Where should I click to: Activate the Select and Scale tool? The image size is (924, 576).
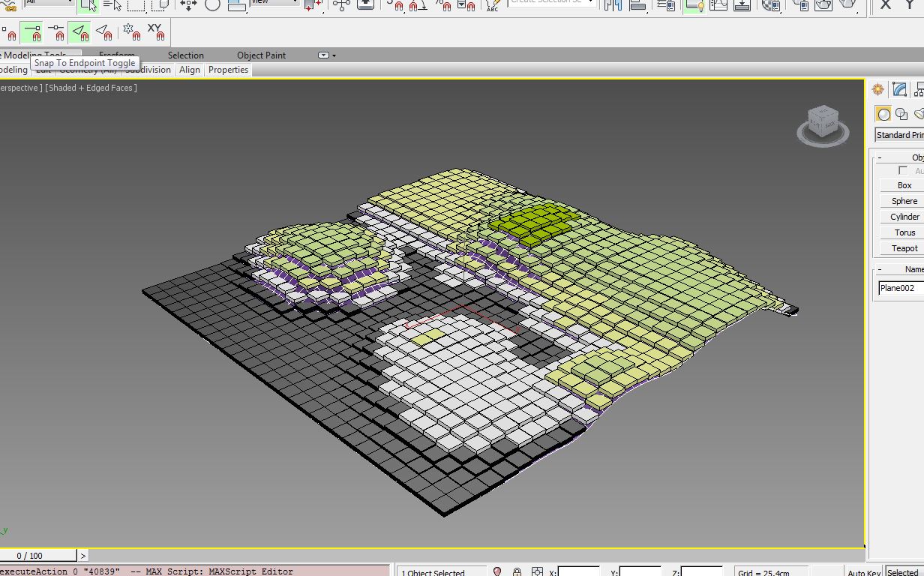[236, 5]
